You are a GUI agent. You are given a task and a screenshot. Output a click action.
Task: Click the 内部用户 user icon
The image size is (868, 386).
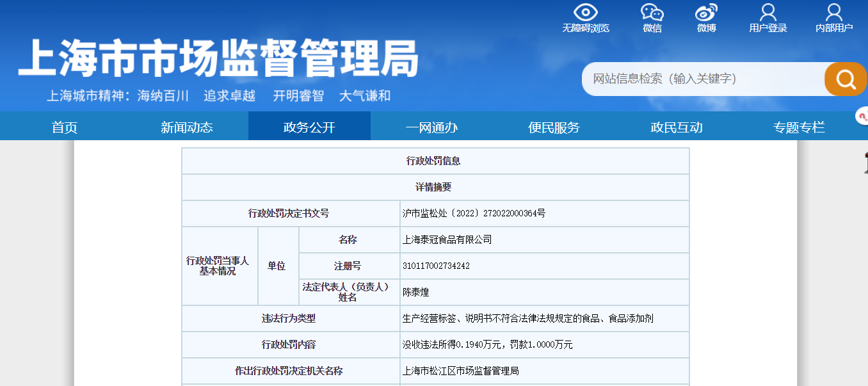point(834,12)
